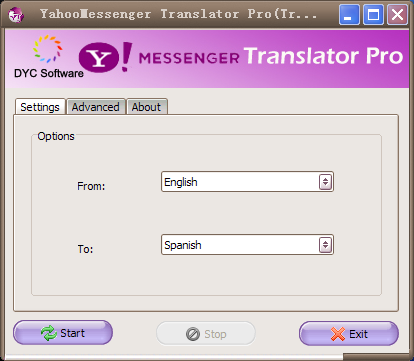The height and width of the screenshot is (361, 414).
Task: Click the arrow stepper of the To combo box
Action: (x=325, y=245)
